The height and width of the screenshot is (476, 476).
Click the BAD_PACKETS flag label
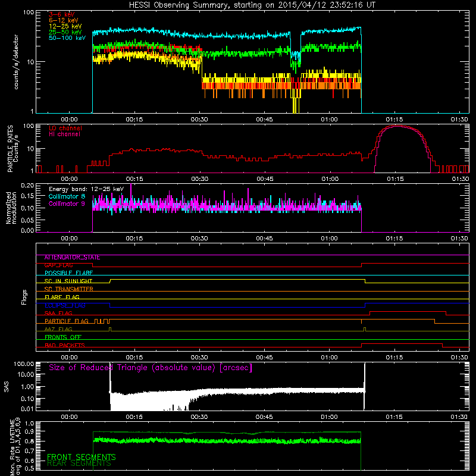click(x=65, y=346)
